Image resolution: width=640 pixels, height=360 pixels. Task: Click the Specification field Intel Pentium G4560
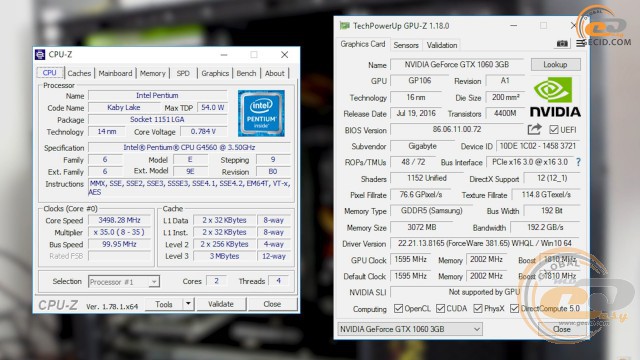click(189, 147)
